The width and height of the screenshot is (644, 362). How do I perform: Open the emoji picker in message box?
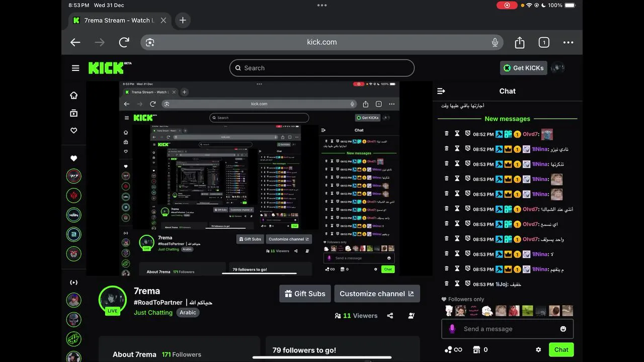click(563, 329)
